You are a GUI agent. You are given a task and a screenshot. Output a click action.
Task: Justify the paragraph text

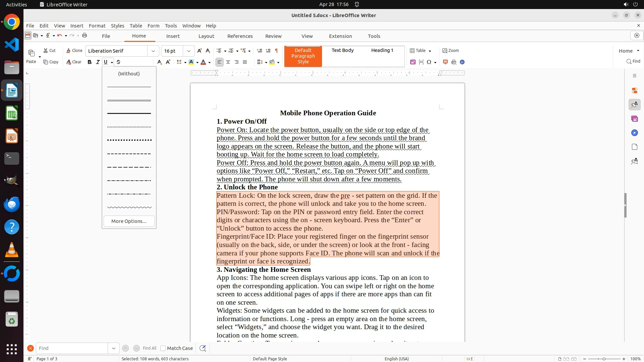(245, 62)
